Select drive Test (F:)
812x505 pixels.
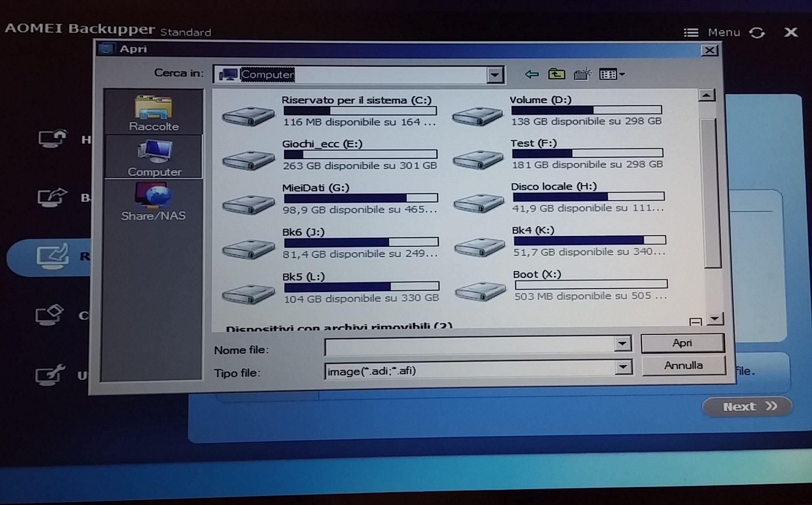point(558,154)
